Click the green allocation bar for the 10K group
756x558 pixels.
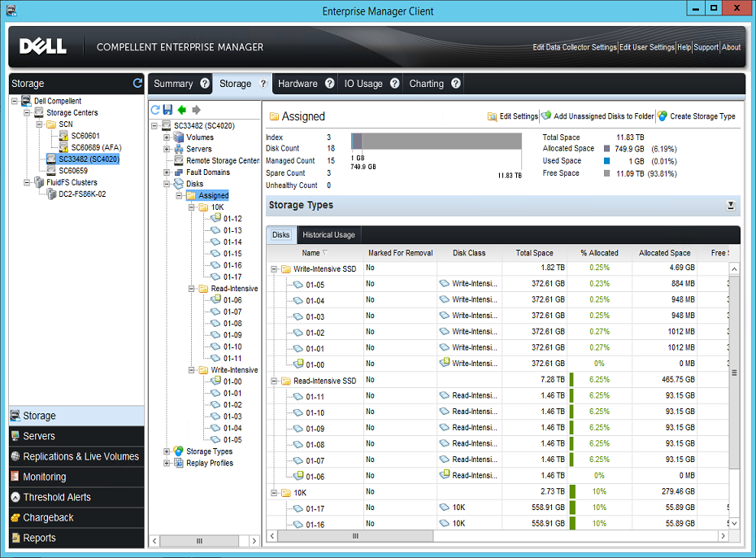click(x=574, y=492)
